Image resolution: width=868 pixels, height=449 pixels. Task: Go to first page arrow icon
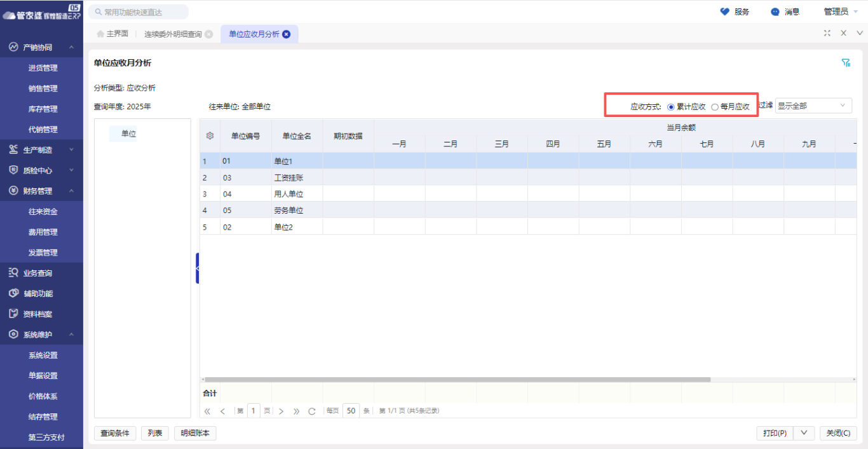207,411
